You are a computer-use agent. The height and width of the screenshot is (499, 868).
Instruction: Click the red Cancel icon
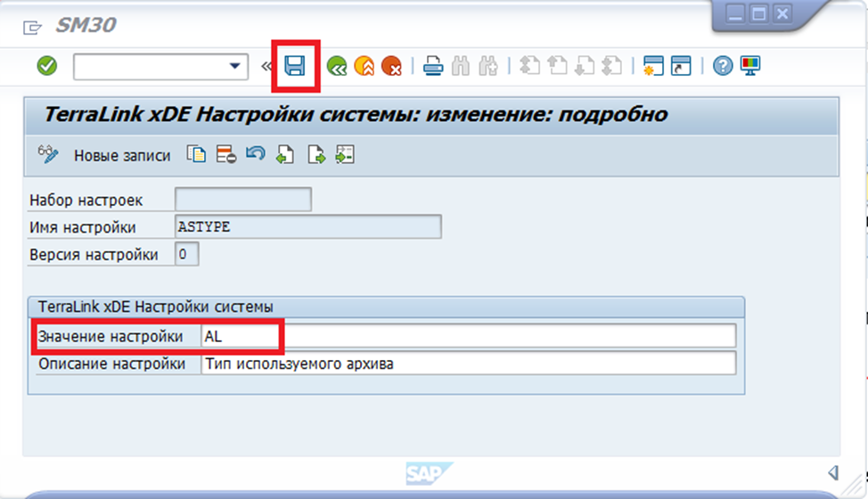pyautogui.click(x=391, y=66)
